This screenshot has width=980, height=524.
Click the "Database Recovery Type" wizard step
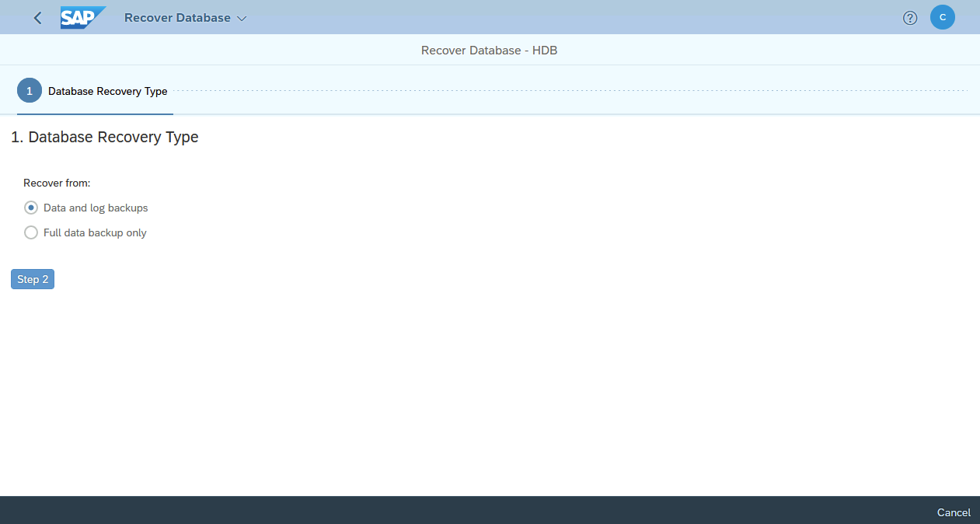pos(107,90)
